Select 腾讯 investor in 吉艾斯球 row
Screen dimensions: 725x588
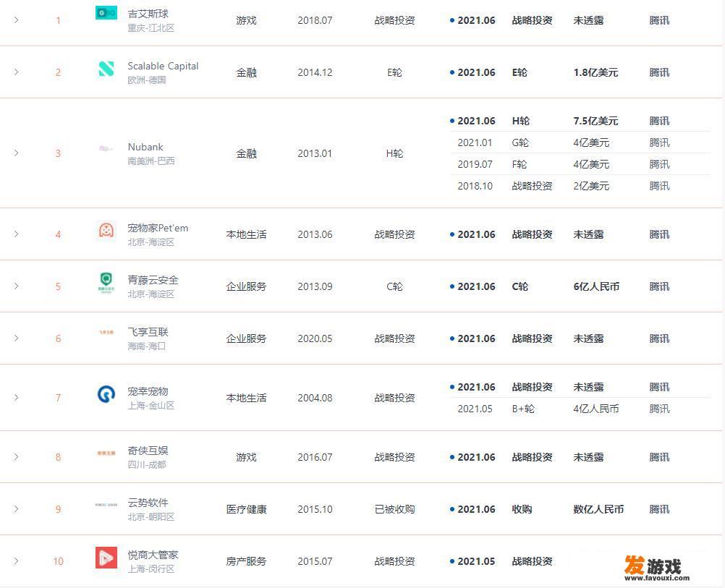point(659,20)
